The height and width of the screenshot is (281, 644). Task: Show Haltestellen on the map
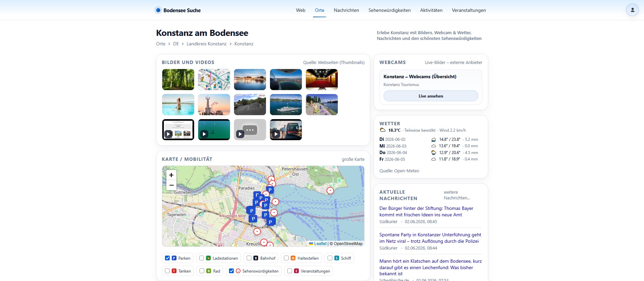pos(286,258)
